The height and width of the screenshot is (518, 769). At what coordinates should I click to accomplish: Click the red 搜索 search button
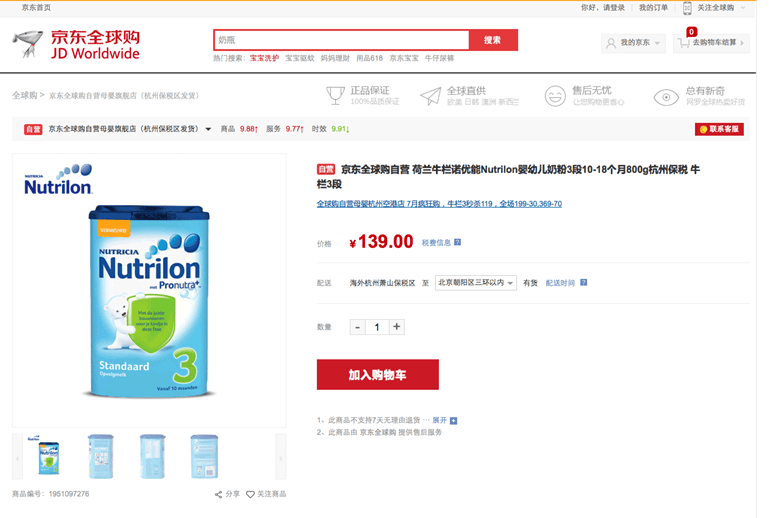coord(493,40)
